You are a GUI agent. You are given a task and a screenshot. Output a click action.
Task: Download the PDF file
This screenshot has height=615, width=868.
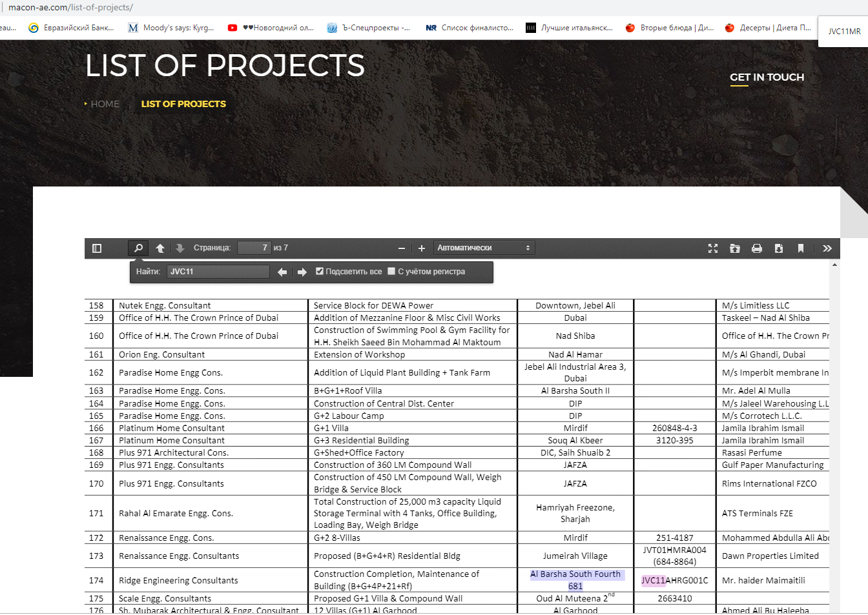coord(779,248)
